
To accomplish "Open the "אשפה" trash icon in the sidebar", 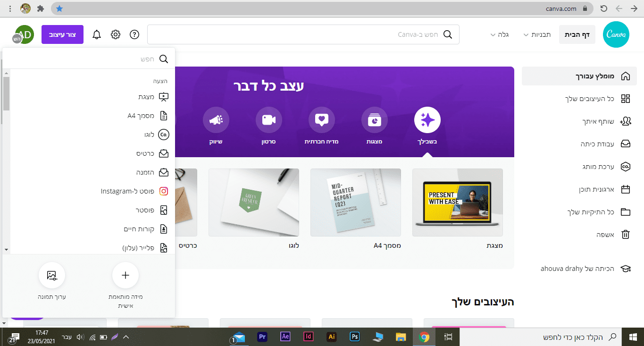I will 626,235.
